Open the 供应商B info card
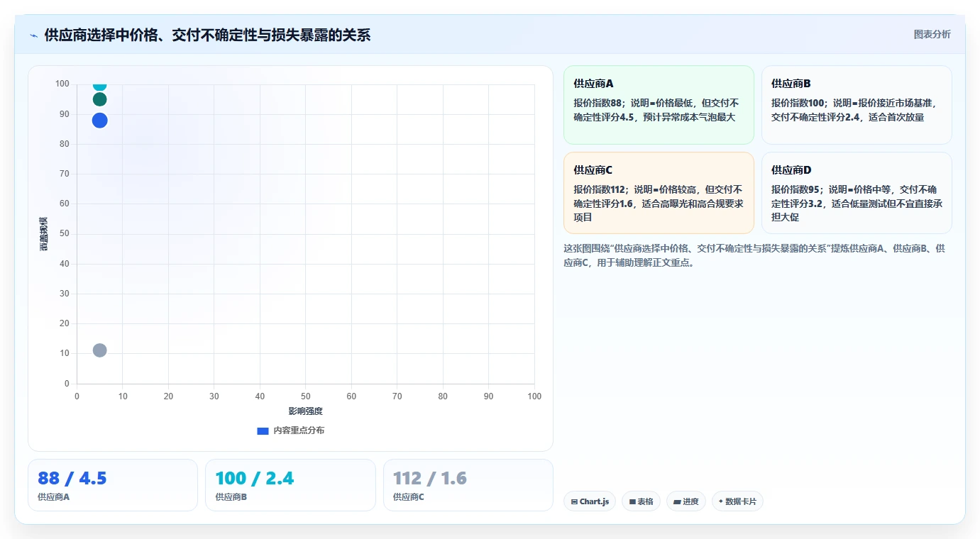 click(x=857, y=105)
